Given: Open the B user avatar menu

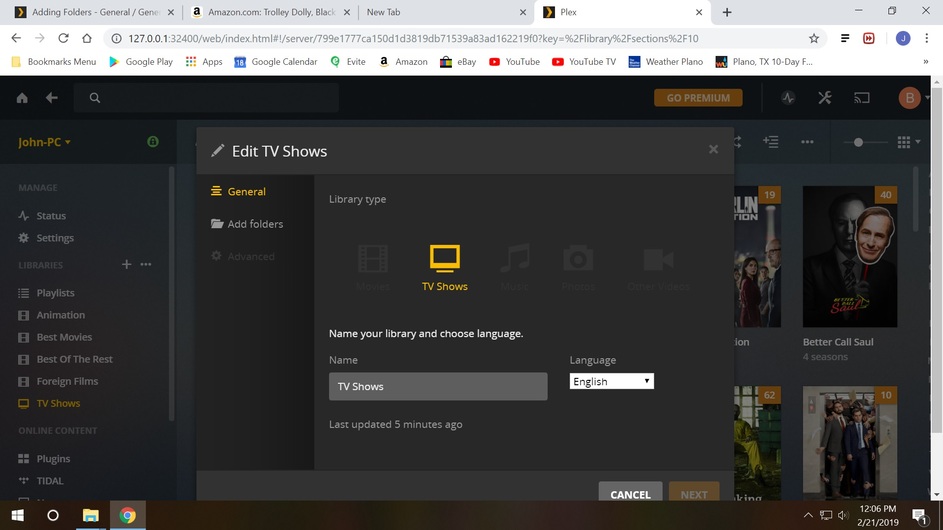Looking at the screenshot, I should 909,97.
